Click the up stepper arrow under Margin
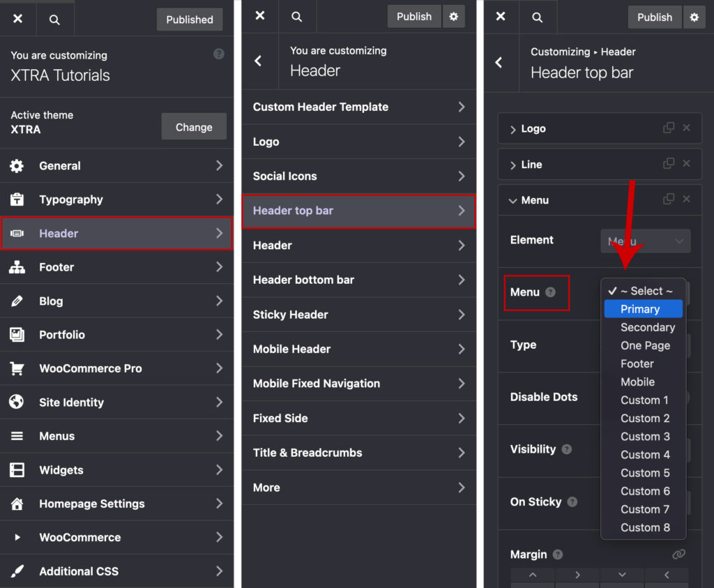 [x=532, y=575]
